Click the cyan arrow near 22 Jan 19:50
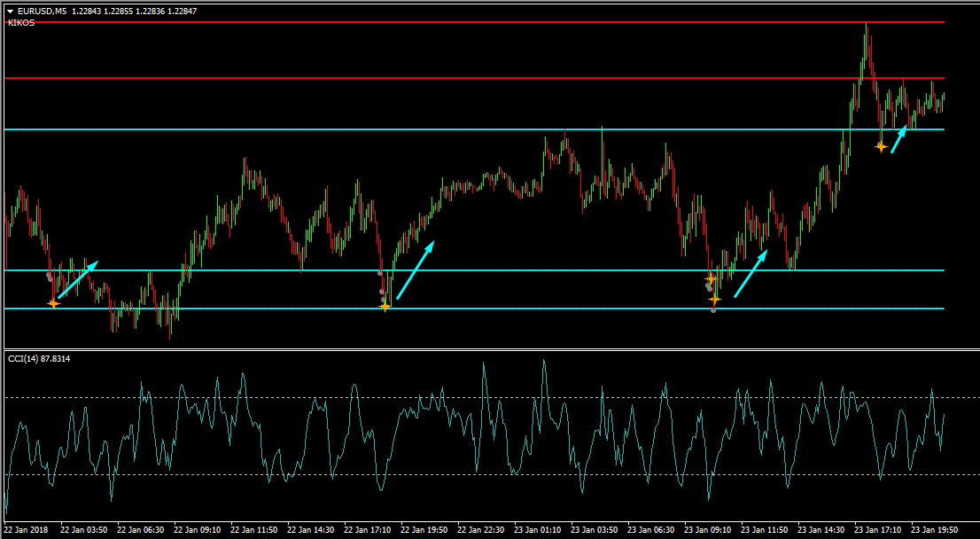Image resolution: width=980 pixels, height=539 pixels. 416,270
